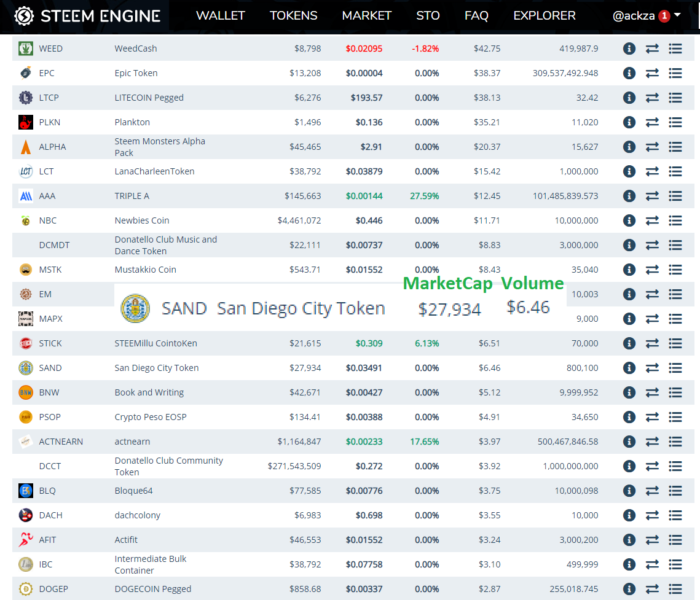Image resolution: width=700 pixels, height=600 pixels.
Task: Open the FAQ page
Action: coord(476,15)
